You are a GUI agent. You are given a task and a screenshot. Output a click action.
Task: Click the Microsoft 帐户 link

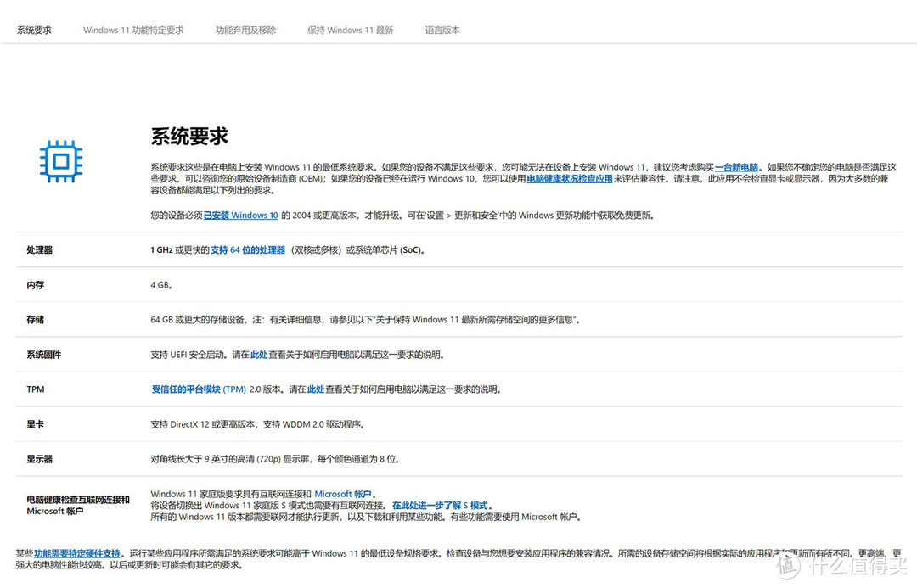(343, 493)
